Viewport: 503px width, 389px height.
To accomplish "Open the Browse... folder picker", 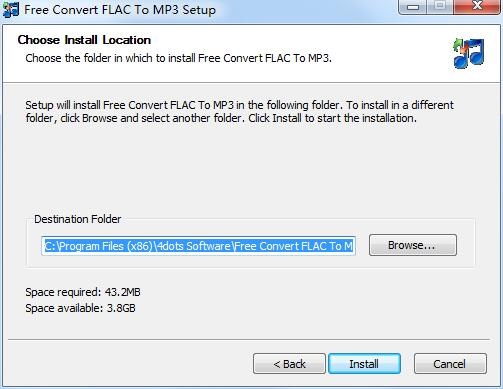I will pos(413,245).
